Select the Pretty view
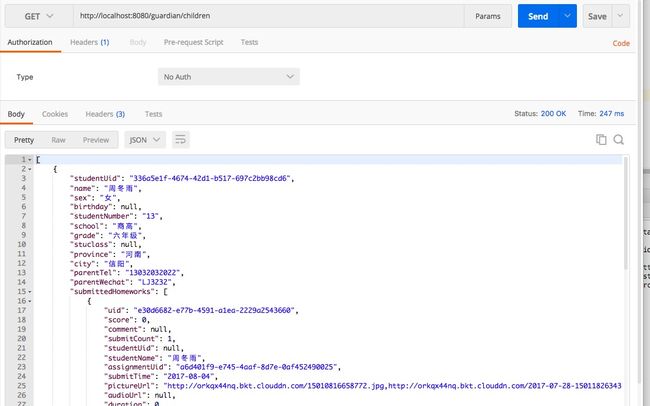Screen dimensions: 650x406 click(x=24, y=140)
